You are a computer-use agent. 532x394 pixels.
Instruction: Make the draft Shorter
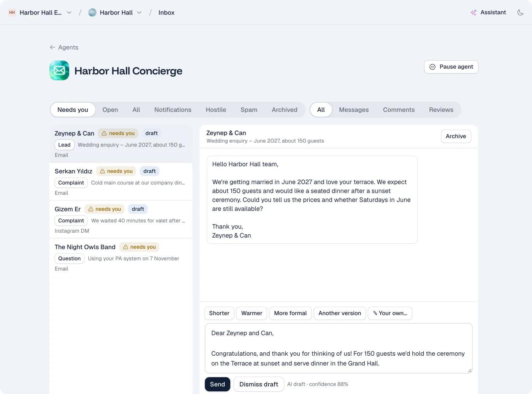coord(219,313)
